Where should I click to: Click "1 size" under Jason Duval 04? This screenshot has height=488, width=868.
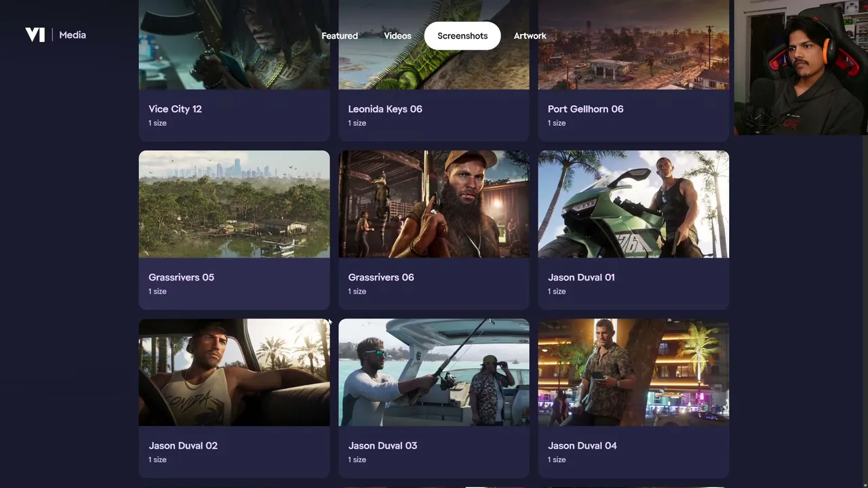click(x=557, y=460)
